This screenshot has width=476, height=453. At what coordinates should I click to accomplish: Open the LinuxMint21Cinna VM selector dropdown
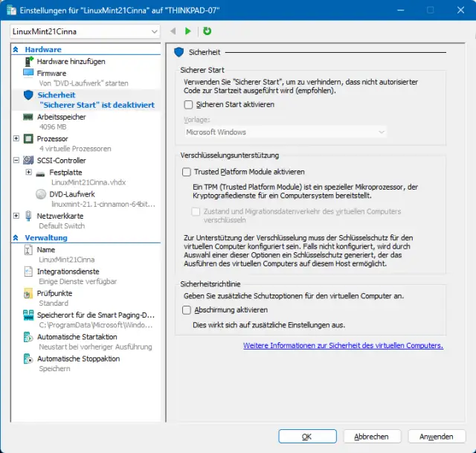[86, 32]
